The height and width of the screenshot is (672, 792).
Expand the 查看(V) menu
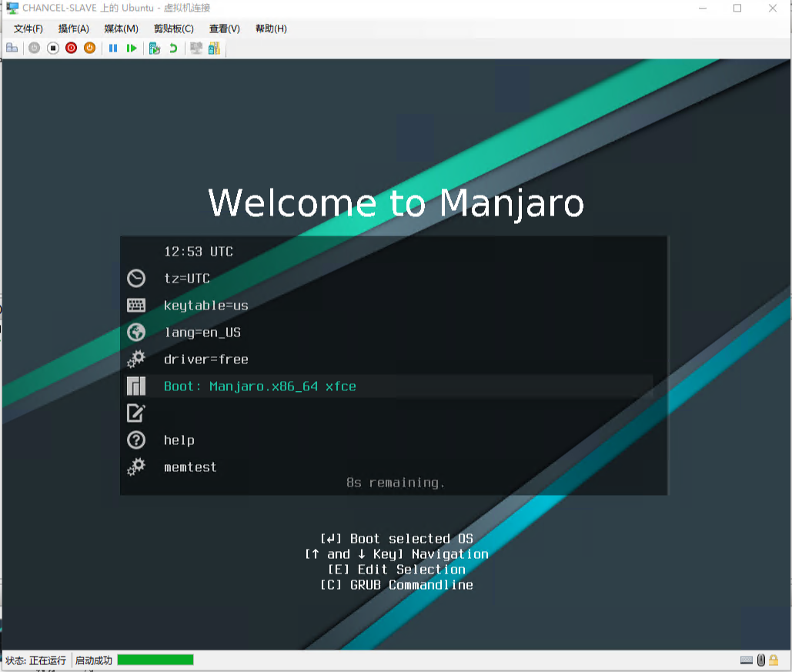pos(224,28)
